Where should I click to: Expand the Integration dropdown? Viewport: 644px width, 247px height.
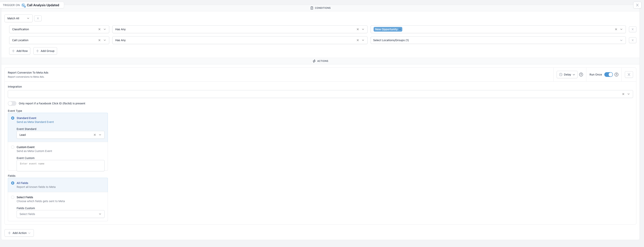click(629, 94)
